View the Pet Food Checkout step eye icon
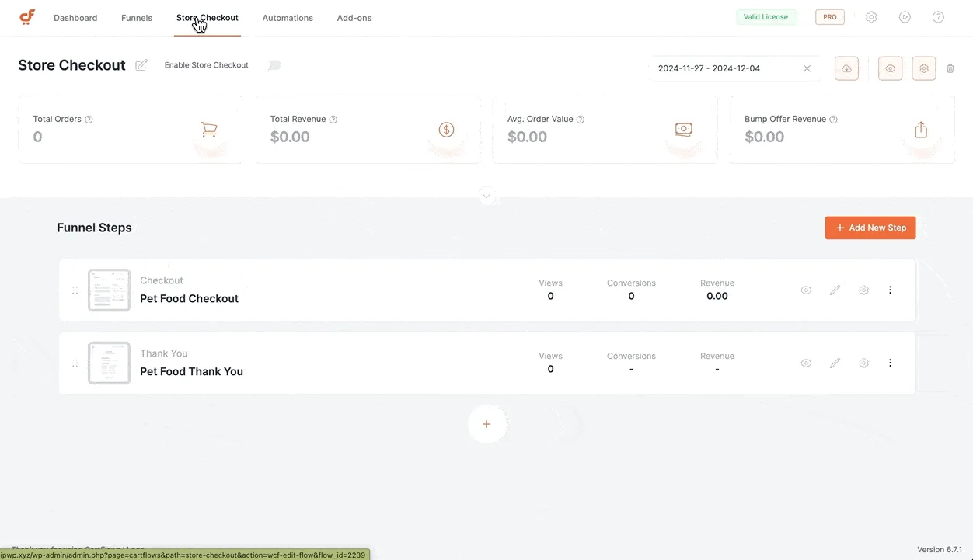This screenshot has height=560, width=973. (x=806, y=290)
